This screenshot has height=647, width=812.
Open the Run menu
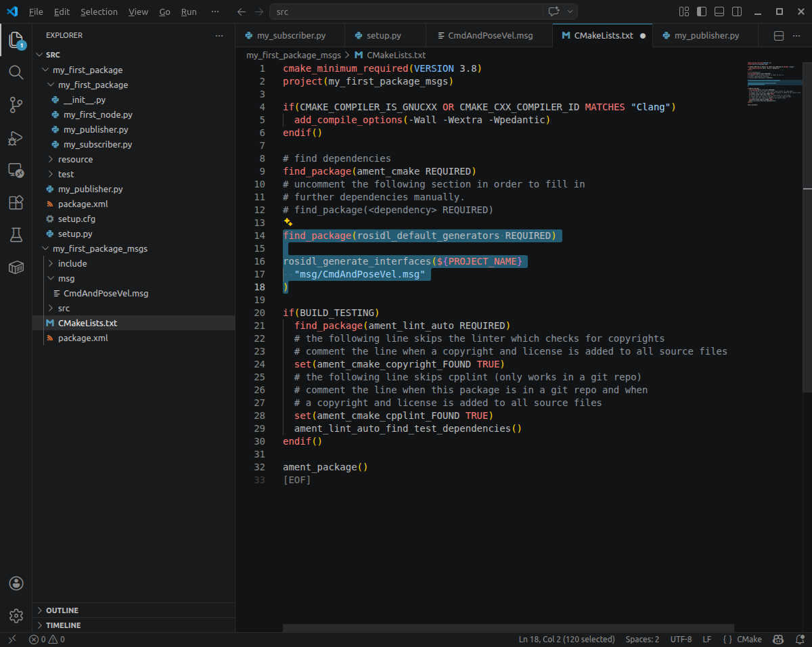point(189,12)
